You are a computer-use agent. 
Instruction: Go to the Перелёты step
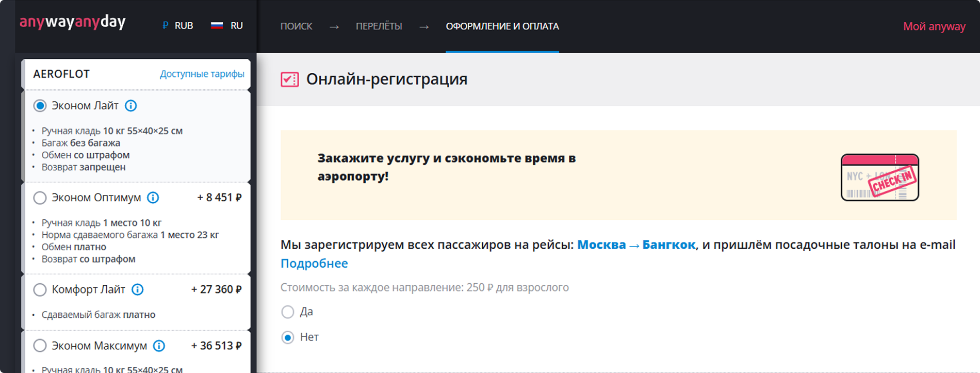tap(379, 26)
